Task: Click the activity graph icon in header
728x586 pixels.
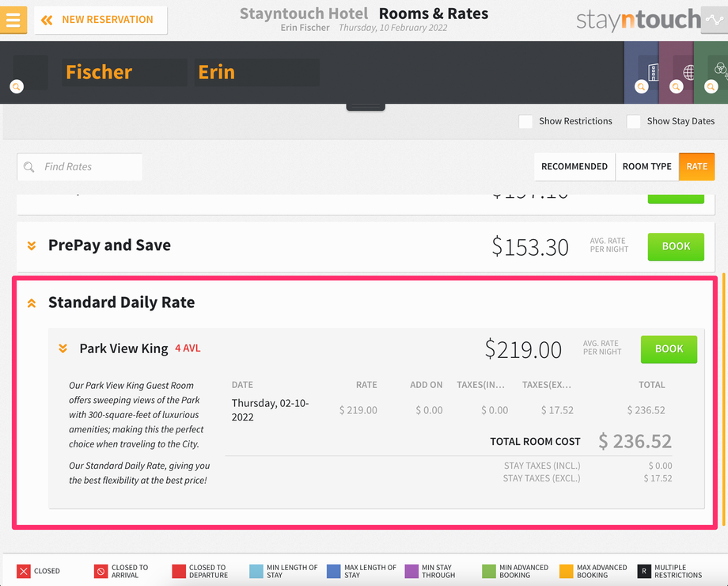Action: click(714, 20)
